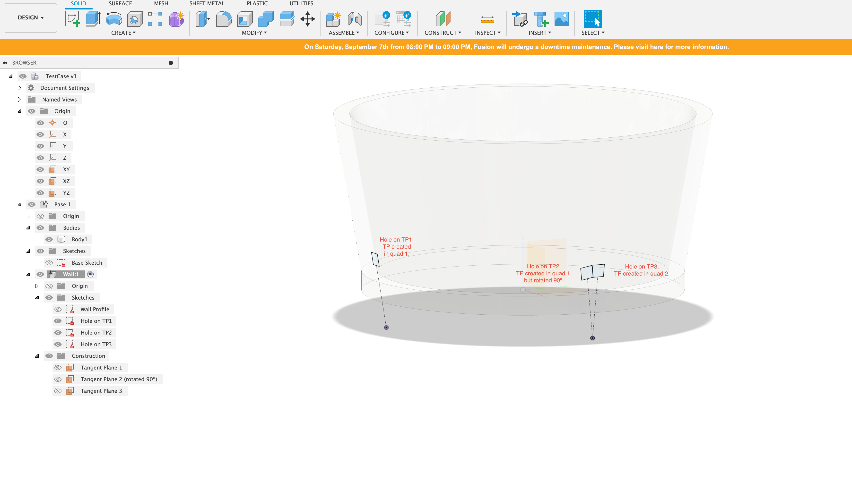Open the CREATE dropdown menu
The width and height of the screenshot is (852, 504).
coord(123,33)
